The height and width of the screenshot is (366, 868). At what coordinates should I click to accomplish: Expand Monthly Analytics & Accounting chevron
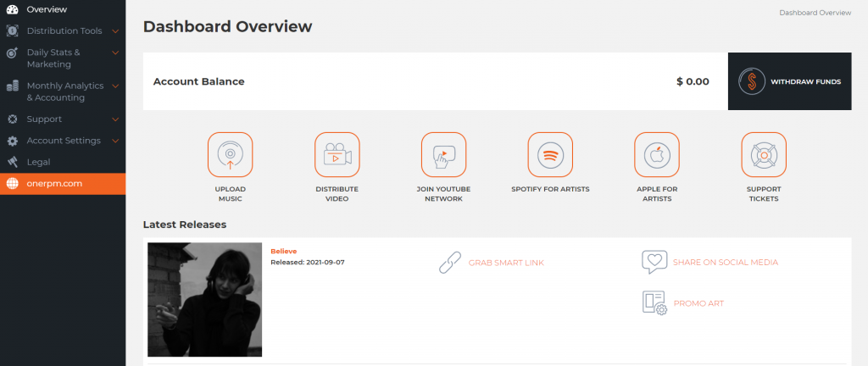click(115, 86)
